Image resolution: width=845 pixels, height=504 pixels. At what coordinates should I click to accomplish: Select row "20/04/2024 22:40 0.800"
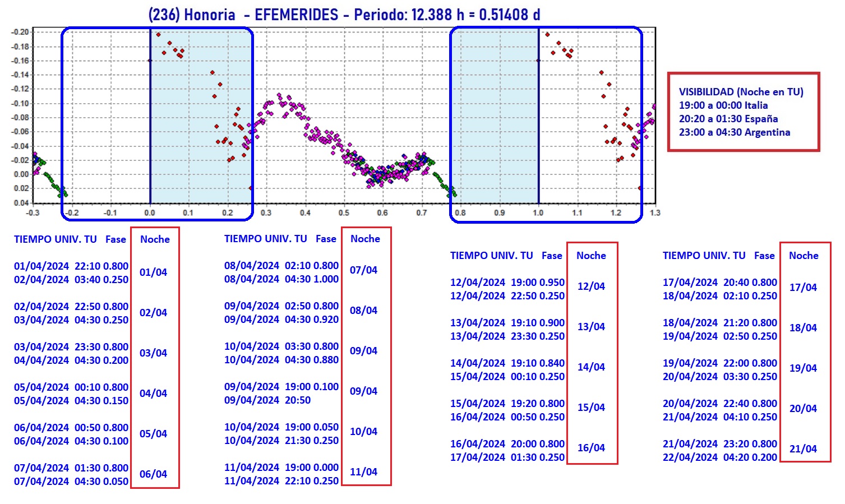pyautogui.click(x=720, y=403)
